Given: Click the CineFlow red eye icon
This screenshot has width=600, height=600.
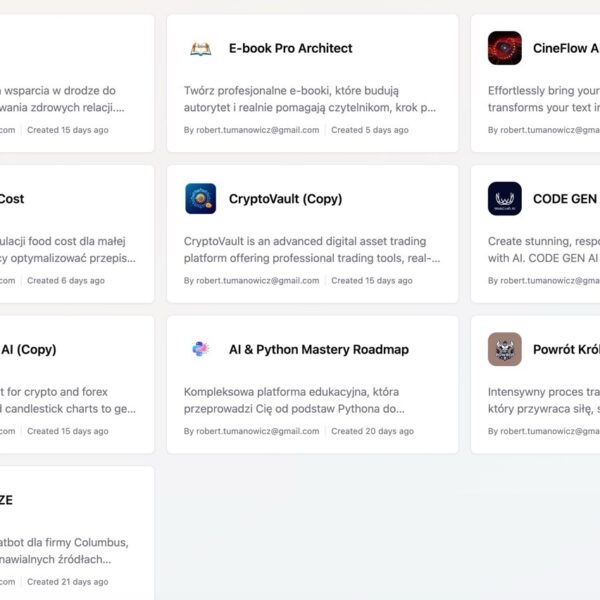Looking at the screenshot, I should [505, 48].
